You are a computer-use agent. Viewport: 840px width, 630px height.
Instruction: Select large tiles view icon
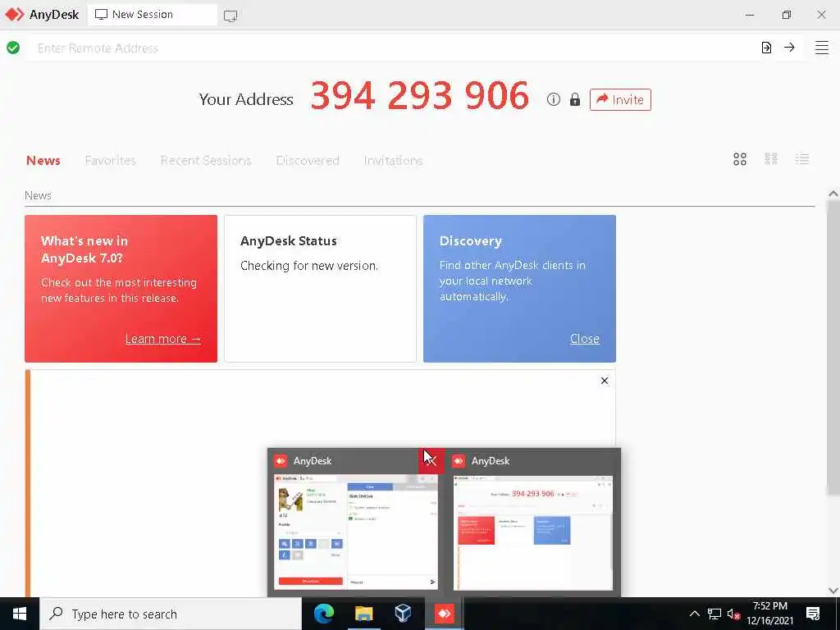tap(740, 159)
